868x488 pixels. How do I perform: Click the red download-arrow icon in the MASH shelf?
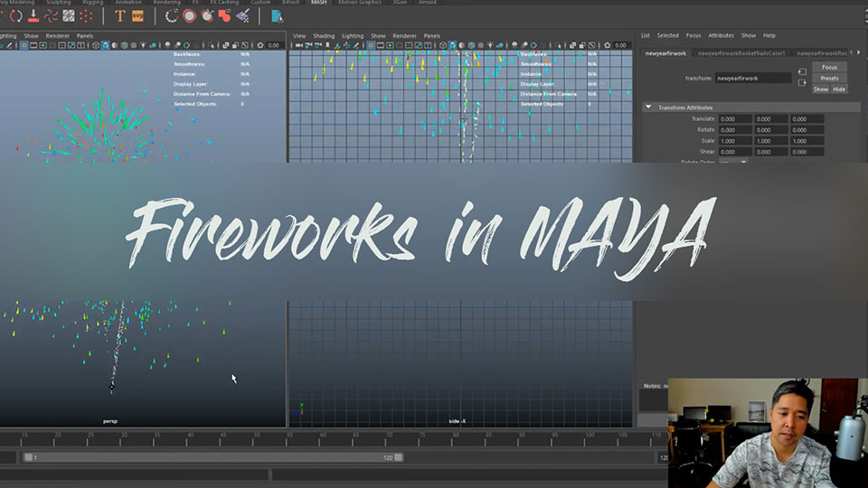point(33,16)
